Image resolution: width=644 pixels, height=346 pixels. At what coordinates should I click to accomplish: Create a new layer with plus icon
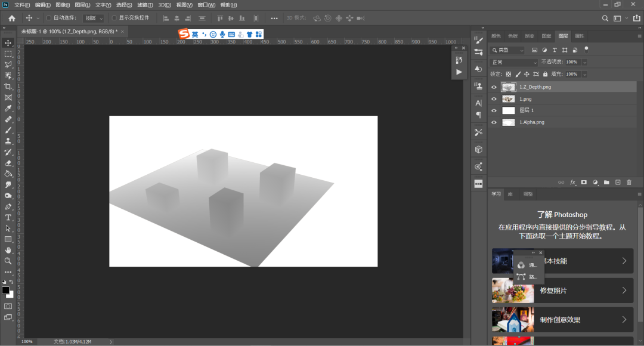tap(618, 183)
